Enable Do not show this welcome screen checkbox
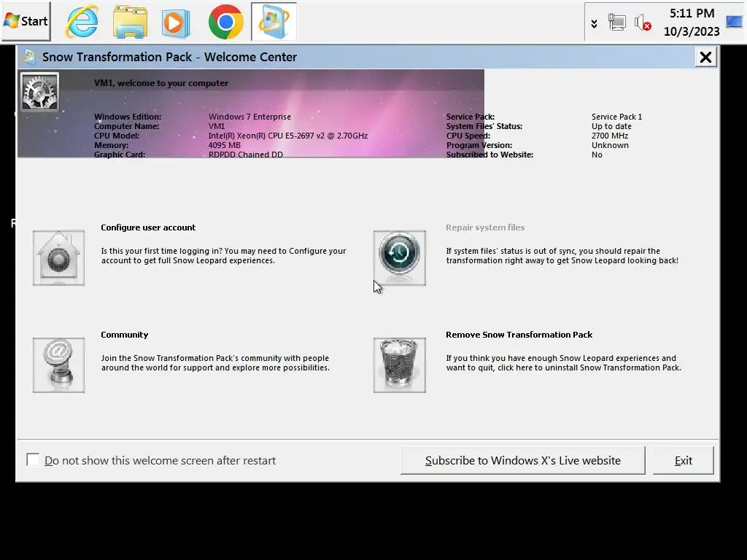 point(33,460)
